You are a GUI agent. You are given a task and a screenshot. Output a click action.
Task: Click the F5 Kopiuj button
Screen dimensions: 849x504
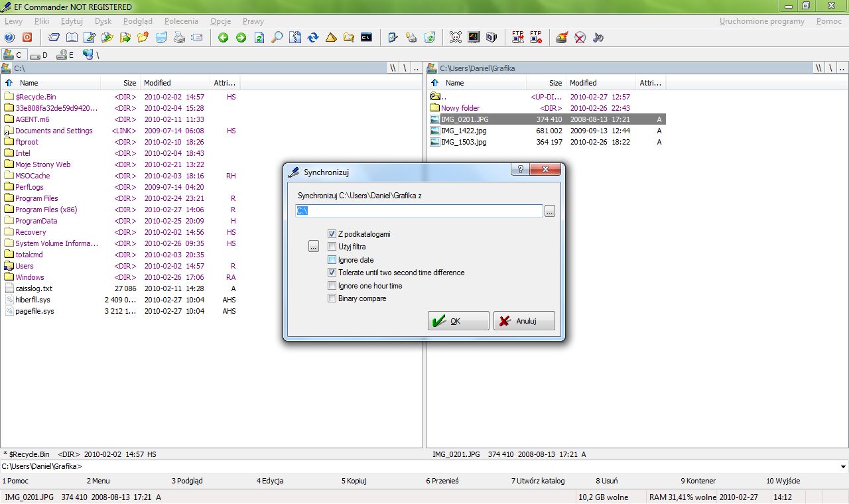[354, 481]
